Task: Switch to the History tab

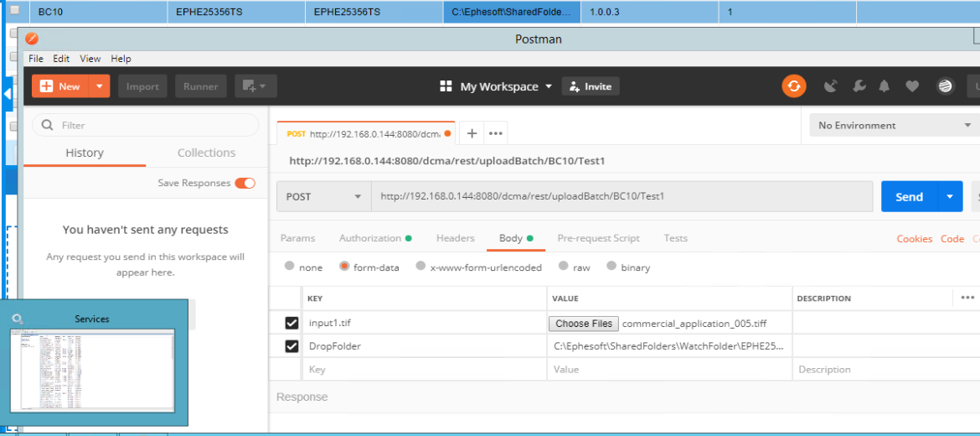Action: click(x=85, y=153)
